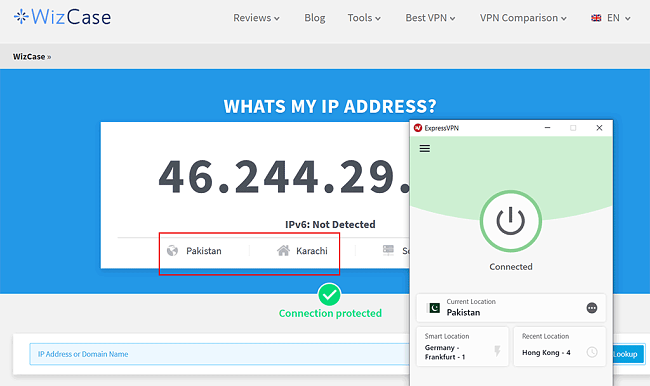
Task: Click the IPv6: Not Detected text
Action: (330, 224)
